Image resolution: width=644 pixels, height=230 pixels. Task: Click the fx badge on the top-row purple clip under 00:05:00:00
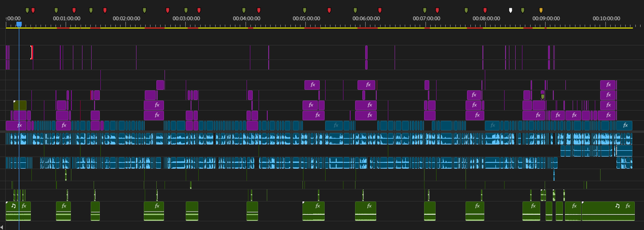[312, 85]
